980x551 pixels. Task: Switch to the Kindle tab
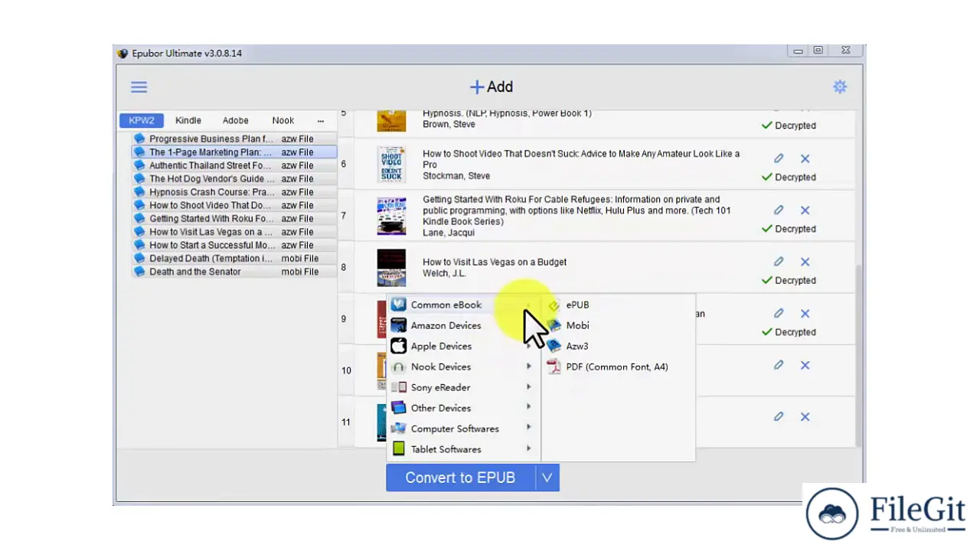click(188, 120)
